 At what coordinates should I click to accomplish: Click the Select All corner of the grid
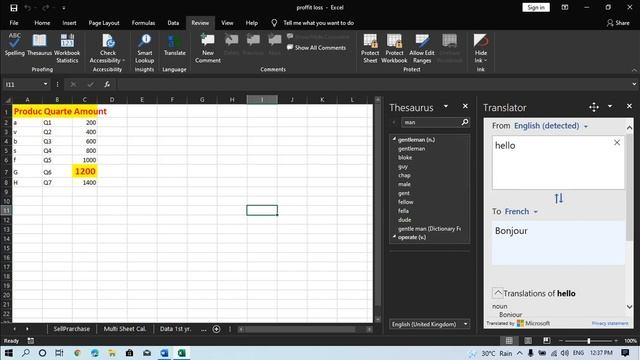7,100
